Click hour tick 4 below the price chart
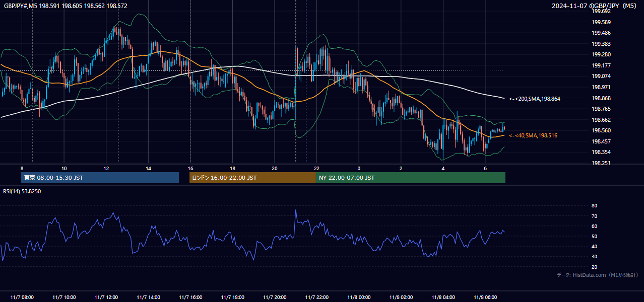644x302 pixels. (x=443, y=168)
